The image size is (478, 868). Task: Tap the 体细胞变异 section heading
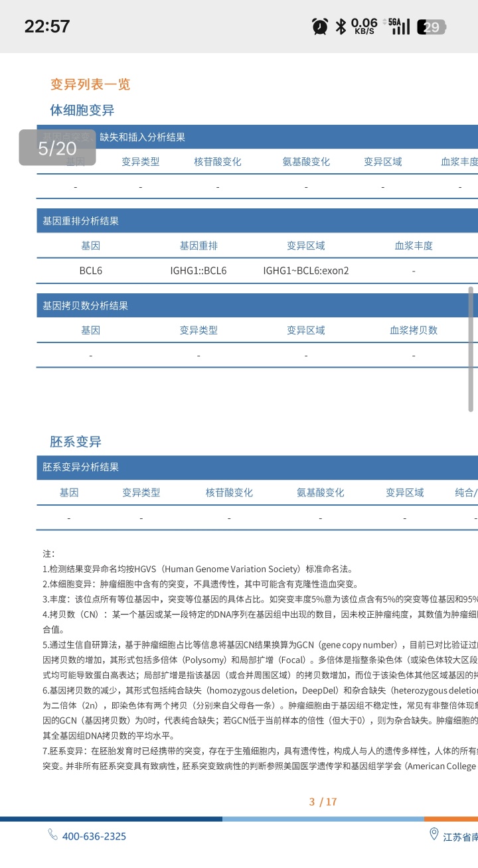coord(82,110)
